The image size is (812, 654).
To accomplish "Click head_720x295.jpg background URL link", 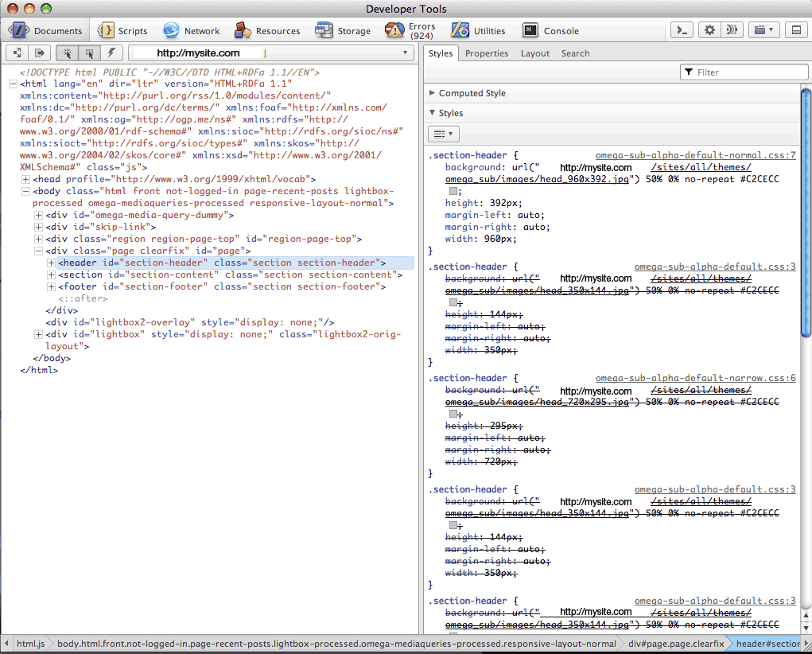I will pos(537,402).
